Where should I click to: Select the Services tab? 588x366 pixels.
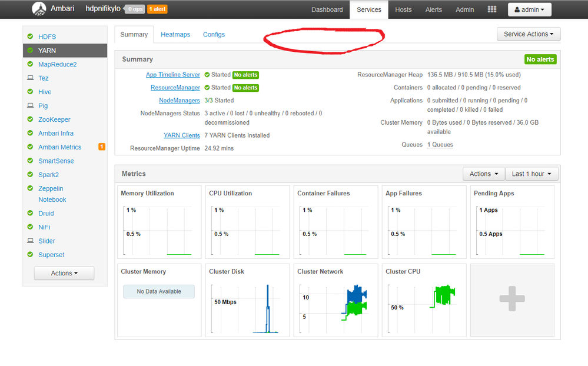(369, 9)
